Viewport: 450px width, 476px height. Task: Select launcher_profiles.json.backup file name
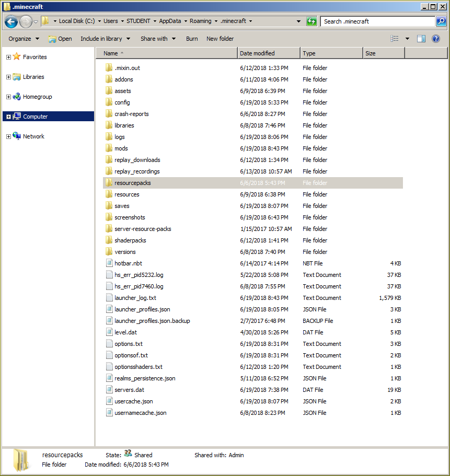(x=152, y=321)
